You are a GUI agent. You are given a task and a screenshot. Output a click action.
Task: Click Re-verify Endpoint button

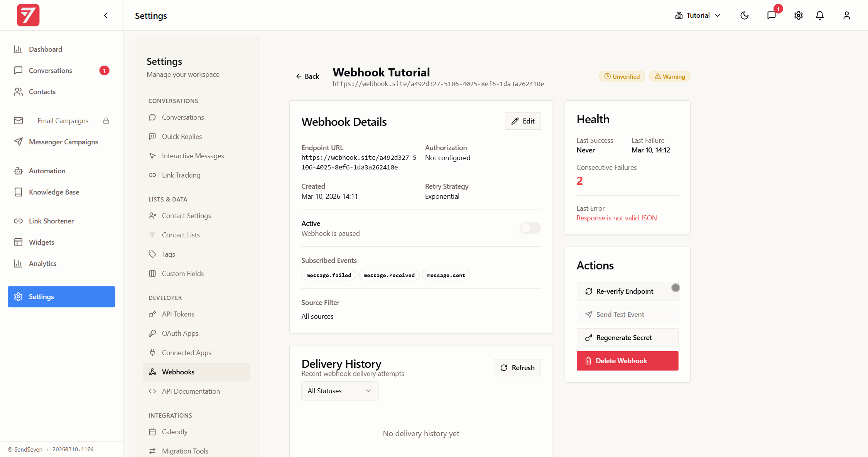[x=627, y=291]
